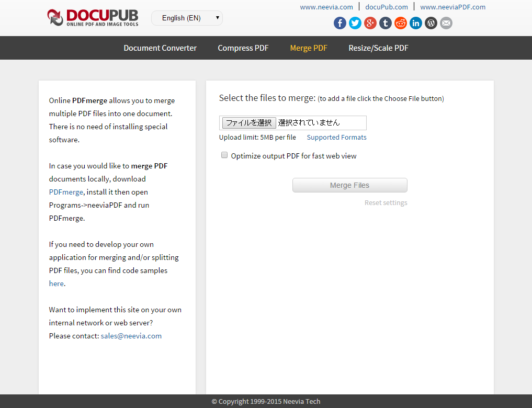Share page on Tumblr icon
Image resolution: width=532 pixels, height=408 pixels.
386,23
